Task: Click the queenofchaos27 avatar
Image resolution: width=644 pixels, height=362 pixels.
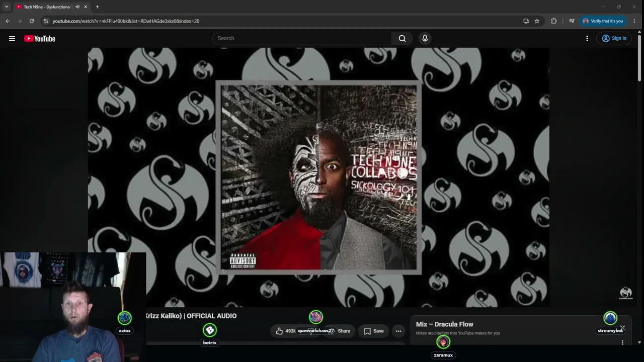Action: (x=316, y=317)
